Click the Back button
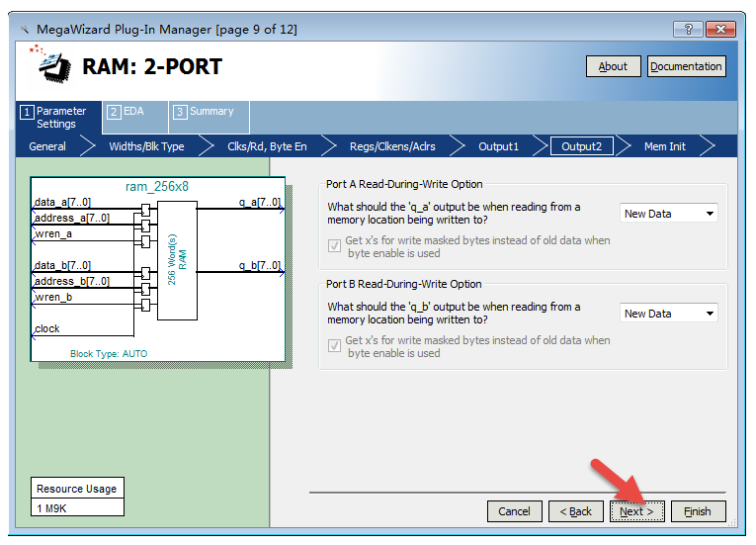 576,511
